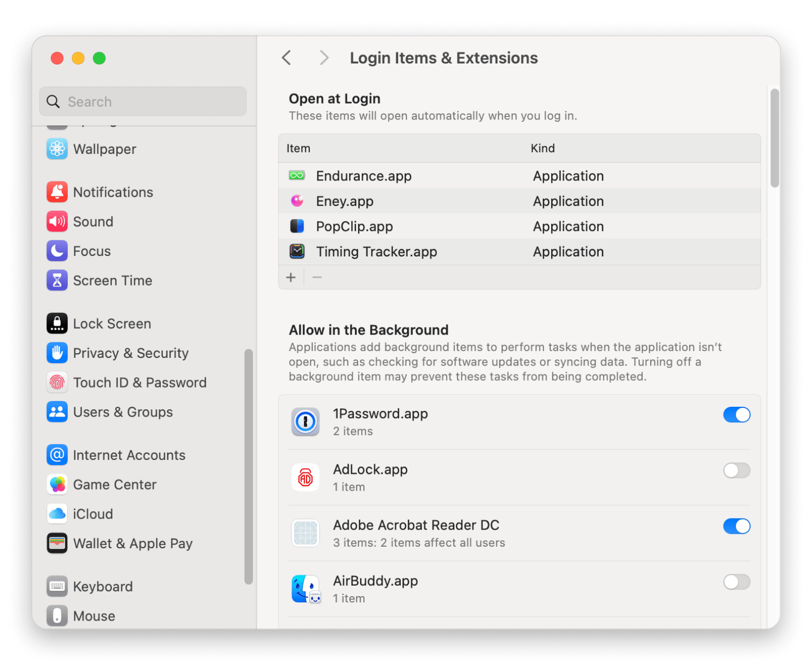Click the Wallpaper icon in sidebar
This screenshot has width=812, height=671.
point(57,149)
